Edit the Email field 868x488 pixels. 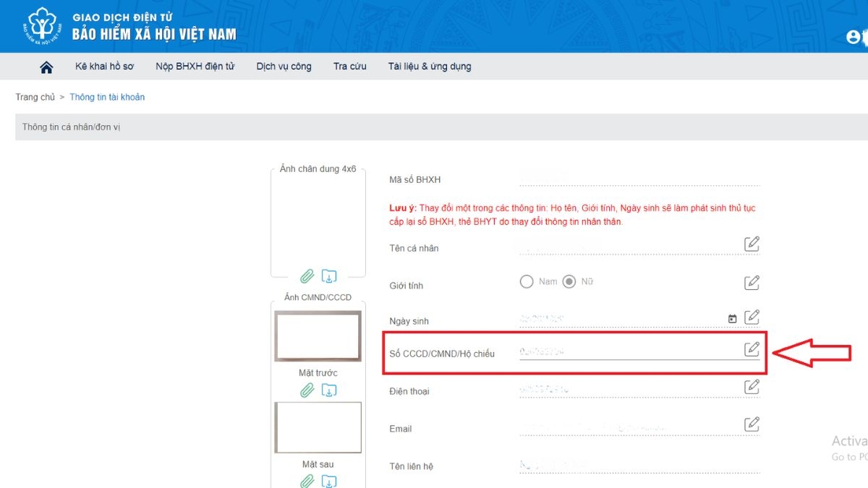[752, 424]
